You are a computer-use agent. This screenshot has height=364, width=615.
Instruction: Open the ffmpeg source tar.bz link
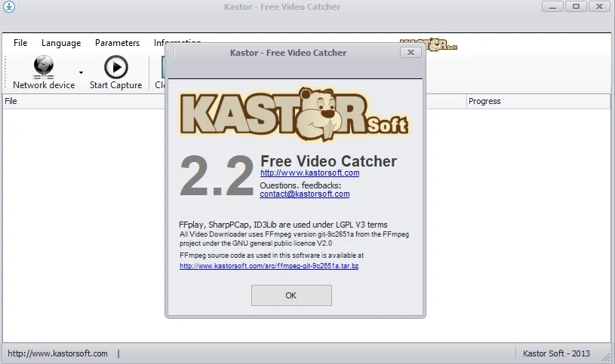[269, 266]
